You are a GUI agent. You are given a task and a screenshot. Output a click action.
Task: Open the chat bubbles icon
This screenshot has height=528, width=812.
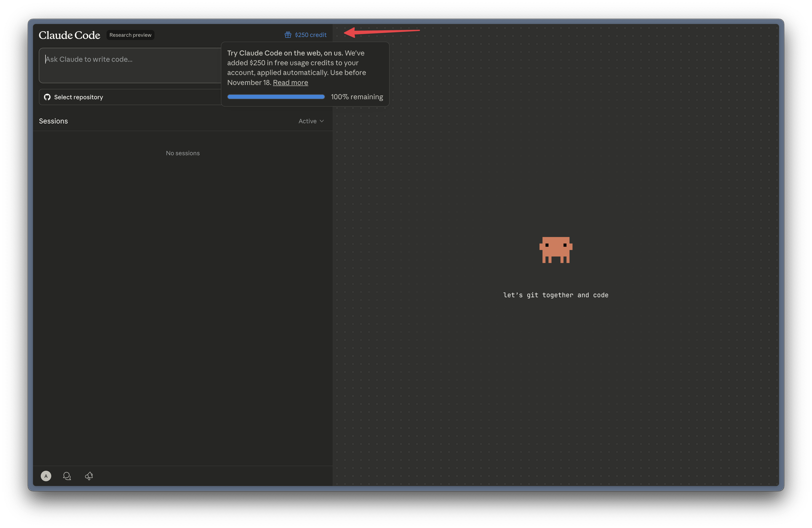pyautogui.click(x=67, y=476)
